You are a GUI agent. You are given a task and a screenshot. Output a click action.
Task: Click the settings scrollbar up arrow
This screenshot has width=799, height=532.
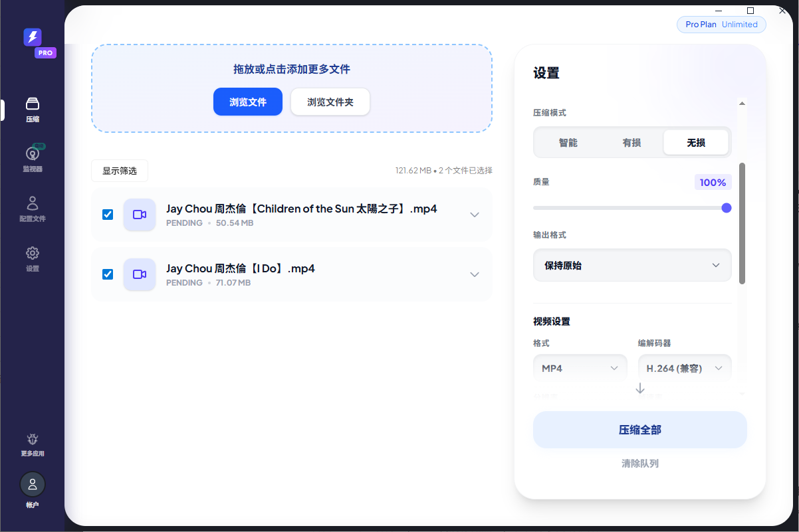tap(742, 103)
